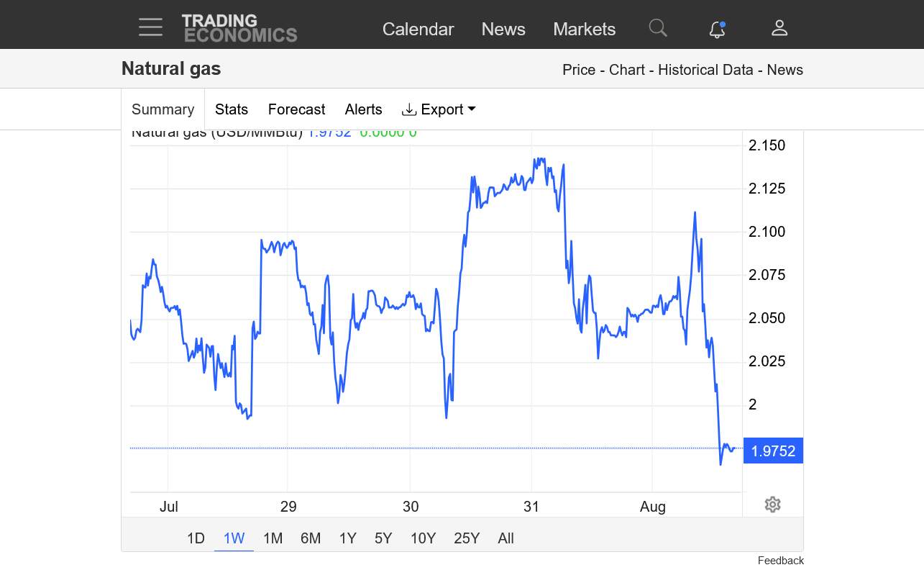924x570 pixels.
Task: Switch to the Stats tab
Action: [232, 109]
